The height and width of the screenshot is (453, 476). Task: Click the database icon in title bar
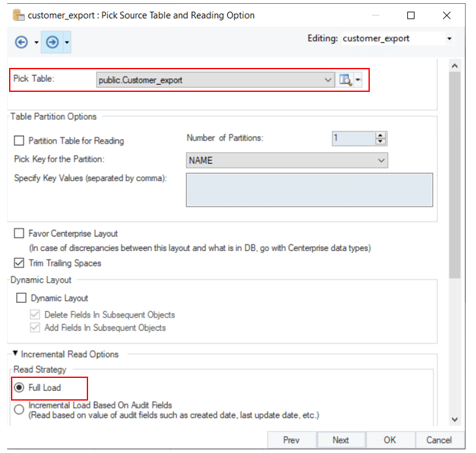click(x=18, y=15)
